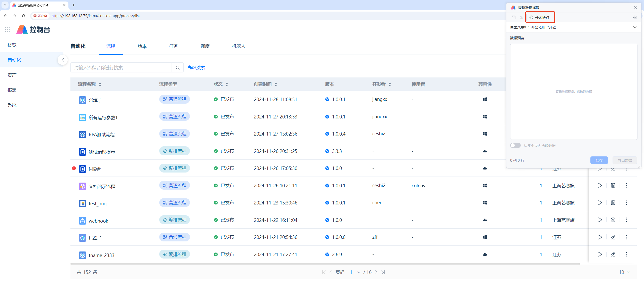The image size is (644, 297).
Task: Open the browser tab search dropdown
Action: (5, 5)
